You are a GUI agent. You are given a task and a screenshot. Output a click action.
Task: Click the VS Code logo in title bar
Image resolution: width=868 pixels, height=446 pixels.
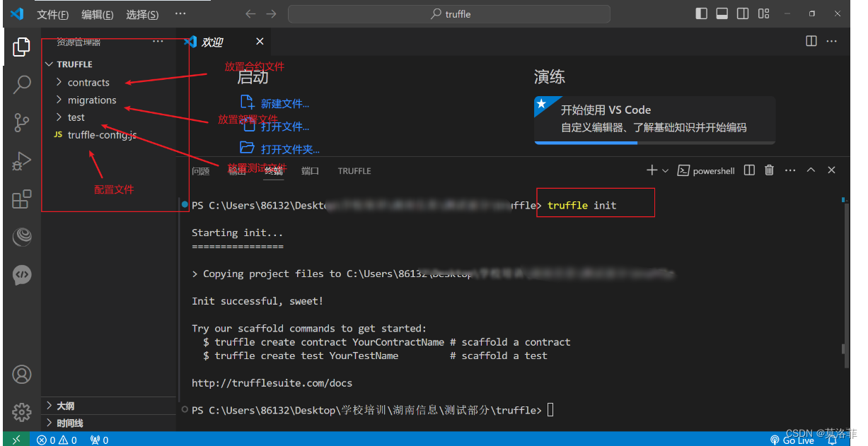[x=17, y=13]
